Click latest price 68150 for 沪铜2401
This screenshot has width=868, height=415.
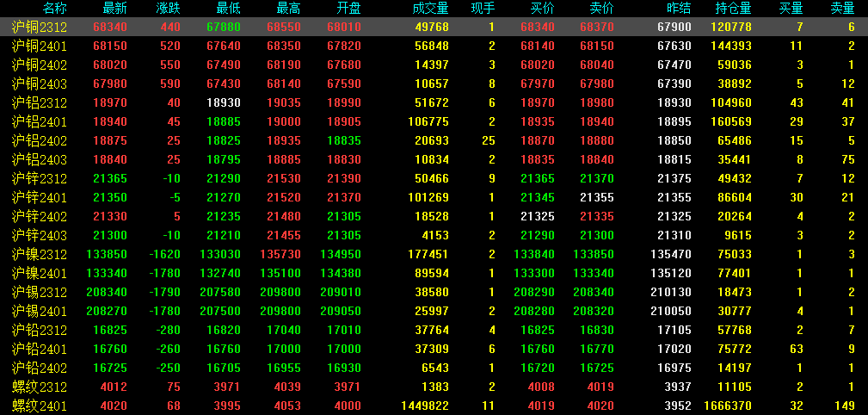tap(110, 46)
